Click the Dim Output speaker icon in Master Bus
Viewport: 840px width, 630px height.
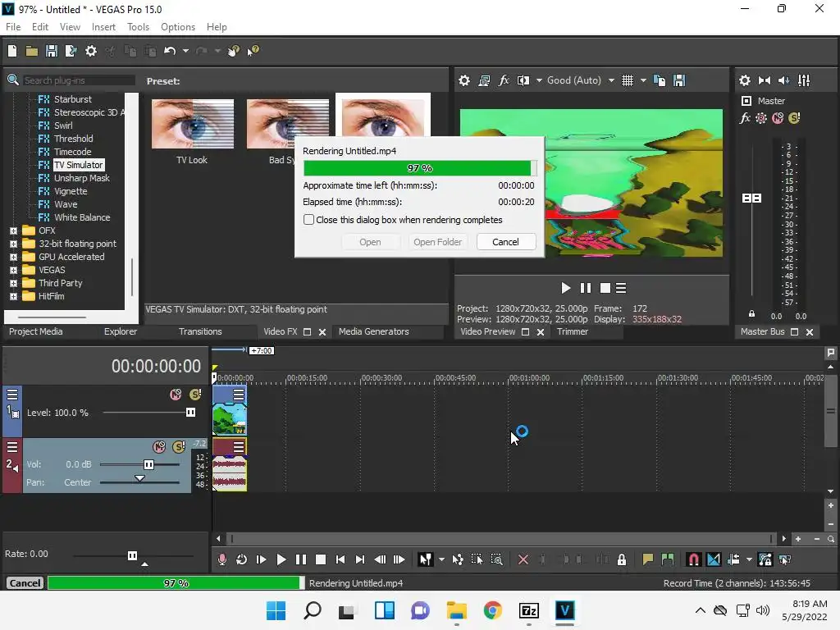(783, 80)
